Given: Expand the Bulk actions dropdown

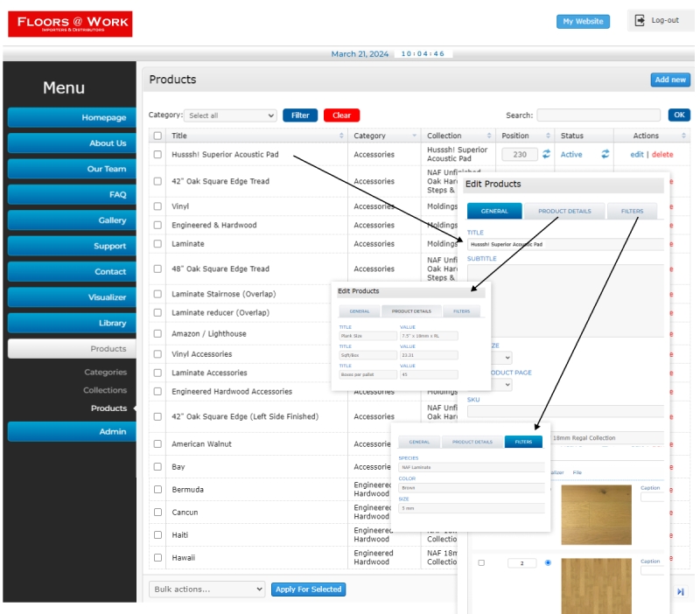Looking at the screenshot, I should (206, 590).
